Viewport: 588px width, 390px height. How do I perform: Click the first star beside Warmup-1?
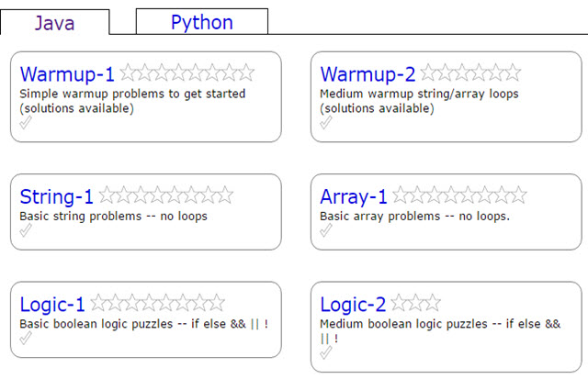pyautogui.click(x=128, y=72)
